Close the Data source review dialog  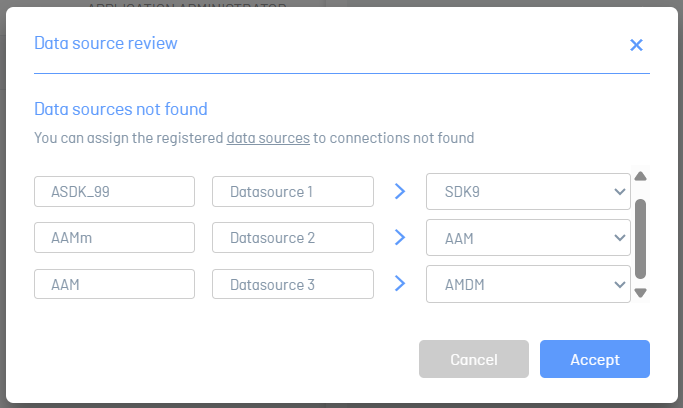(x=636, y=45)
